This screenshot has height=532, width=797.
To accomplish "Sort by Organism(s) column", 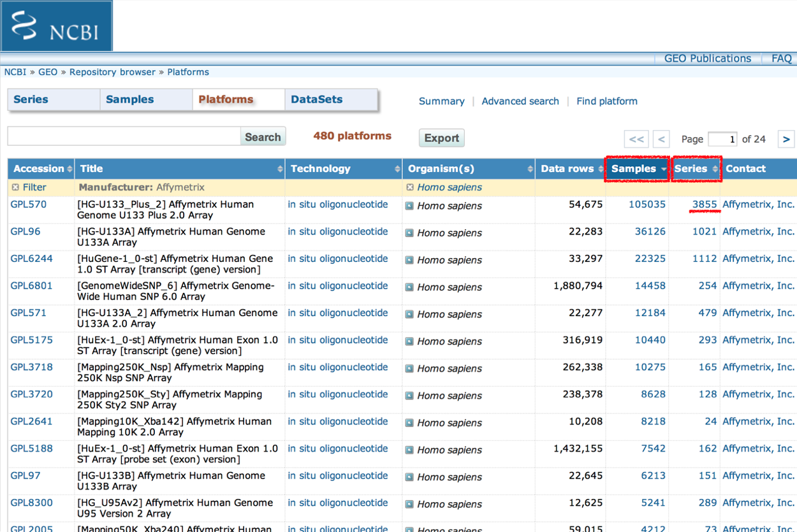I will point(469,169).
